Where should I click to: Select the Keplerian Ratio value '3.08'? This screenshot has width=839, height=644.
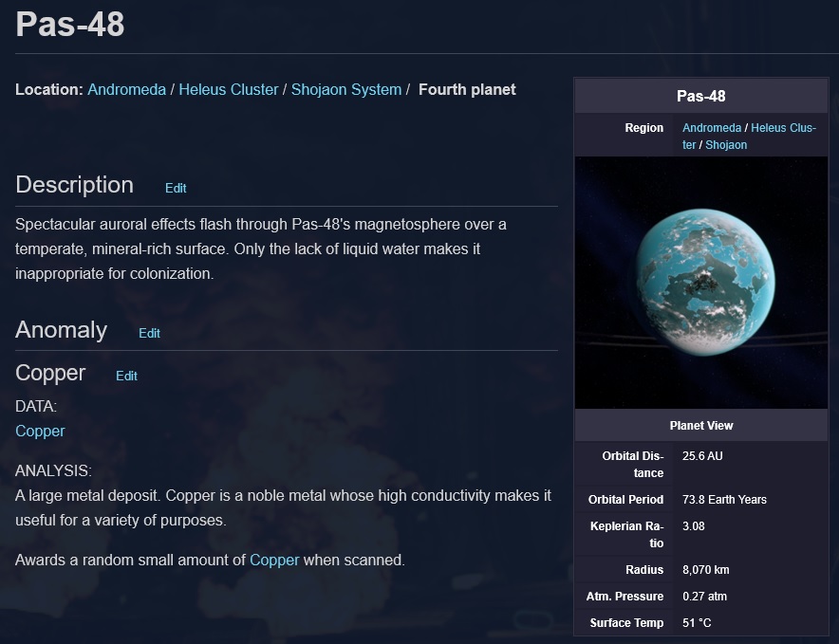(x=694, y=526)
